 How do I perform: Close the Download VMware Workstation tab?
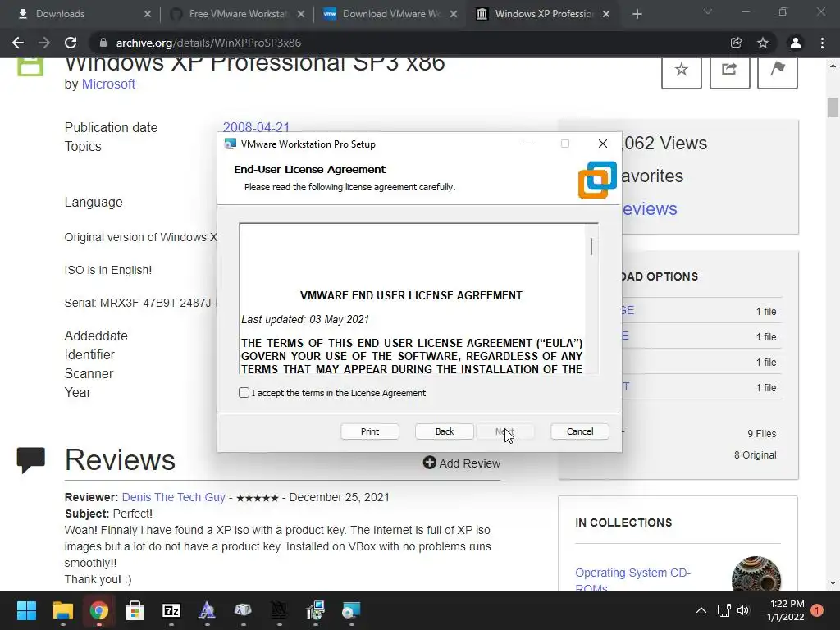(454, 14)
